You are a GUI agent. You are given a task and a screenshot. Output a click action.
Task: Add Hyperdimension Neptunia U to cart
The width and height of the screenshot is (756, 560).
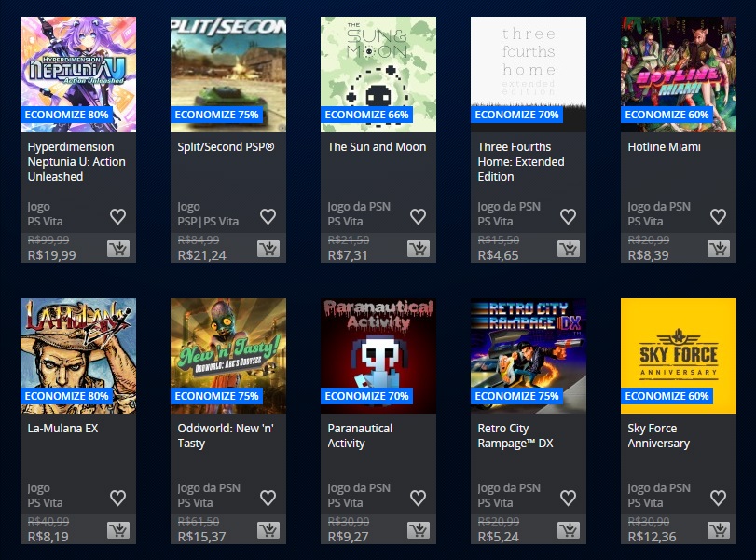pos(118,249)
